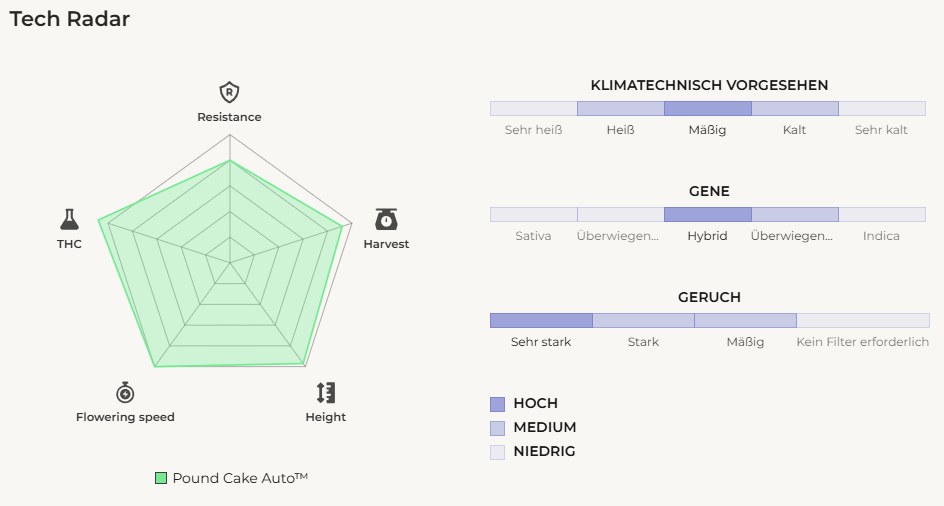Click the Flowering speed stopwatch icon
944x506 pixels.
point(125,392)
